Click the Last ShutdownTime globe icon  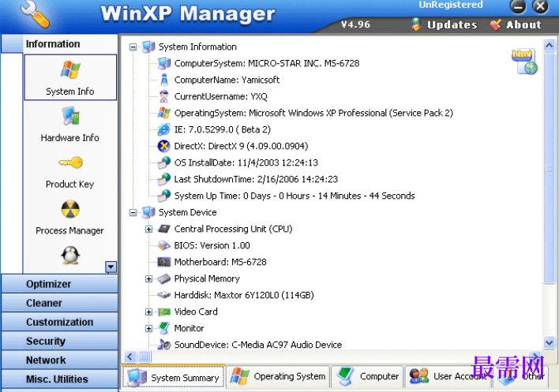(164, 179)
